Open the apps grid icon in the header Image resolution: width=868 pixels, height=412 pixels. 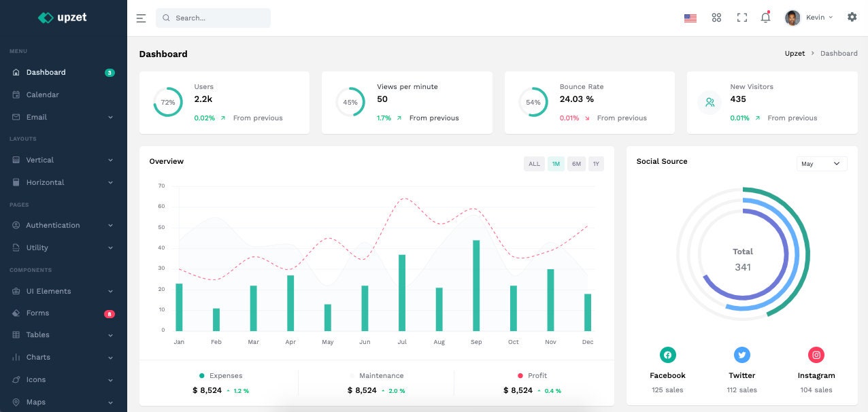[x=716, y=17]
